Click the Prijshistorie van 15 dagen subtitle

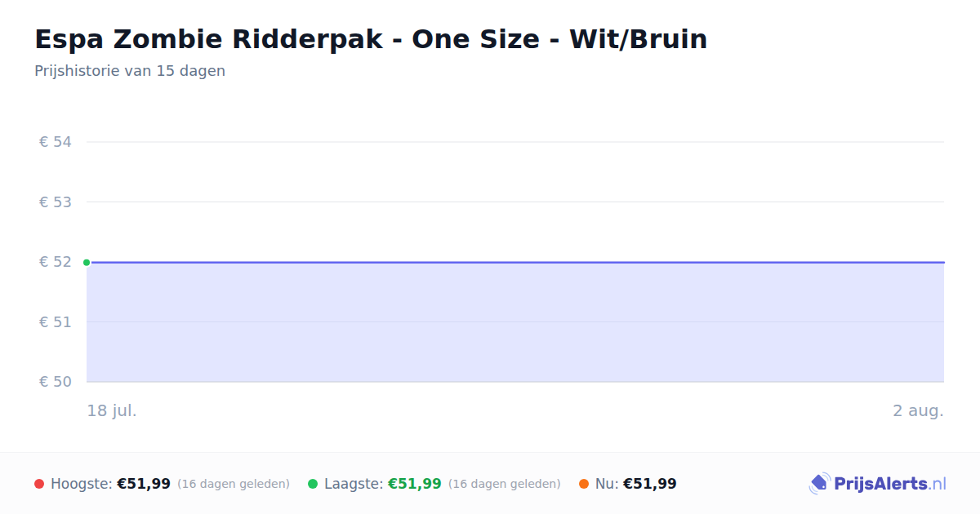coord(130,71)
